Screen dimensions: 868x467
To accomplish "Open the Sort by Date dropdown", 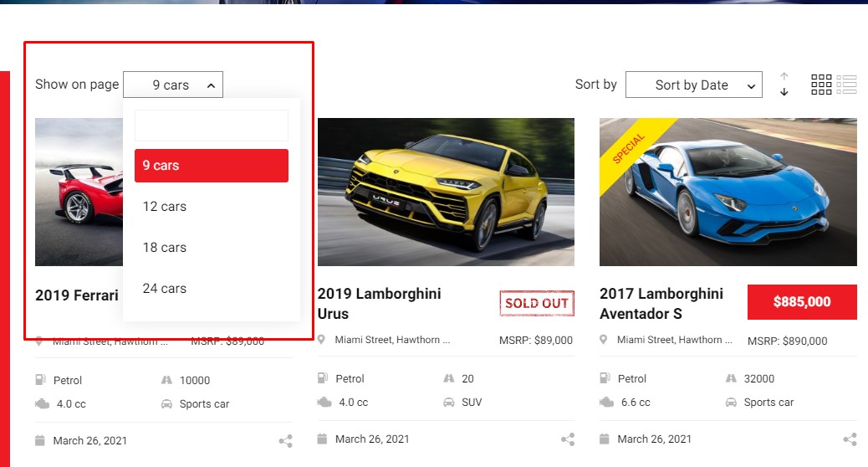I will coord(693,85).
